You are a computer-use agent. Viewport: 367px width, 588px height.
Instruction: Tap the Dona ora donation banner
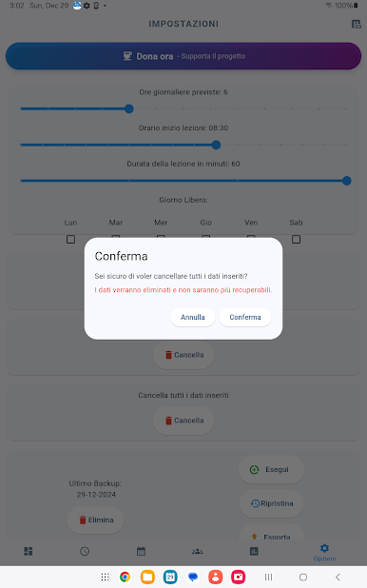pos(183,56)
